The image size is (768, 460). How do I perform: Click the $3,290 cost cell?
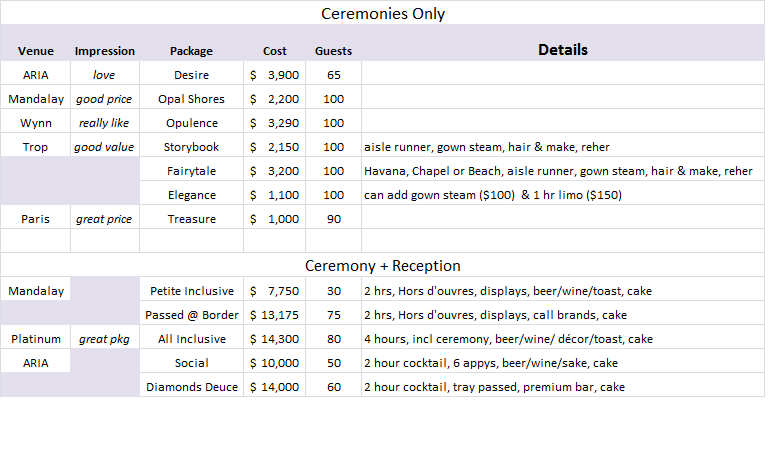coord(274,123)
